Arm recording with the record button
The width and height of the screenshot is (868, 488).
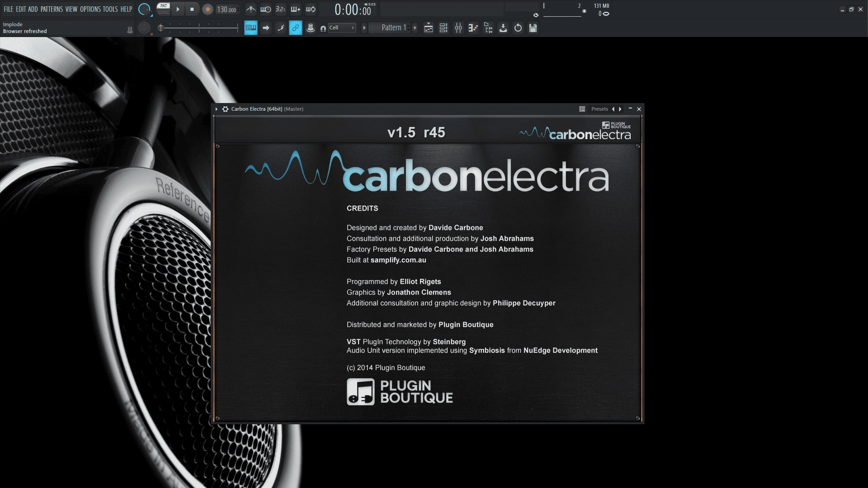(x=208, y=9)
